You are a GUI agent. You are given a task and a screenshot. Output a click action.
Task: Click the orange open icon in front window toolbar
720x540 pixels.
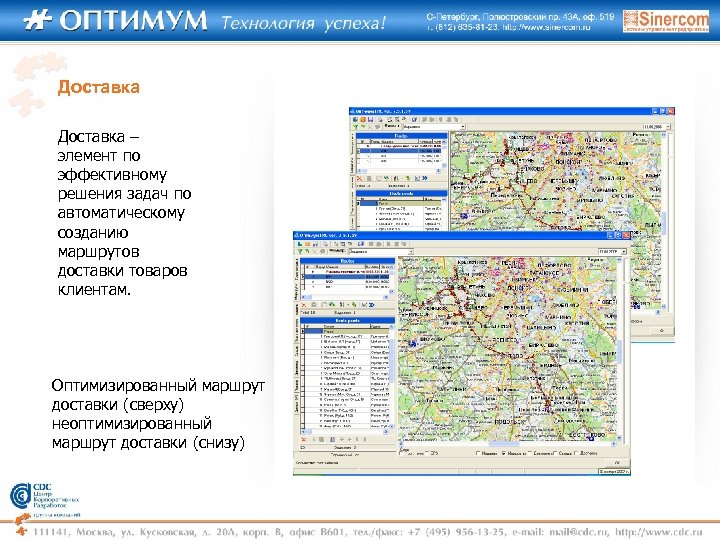point(307,244)
